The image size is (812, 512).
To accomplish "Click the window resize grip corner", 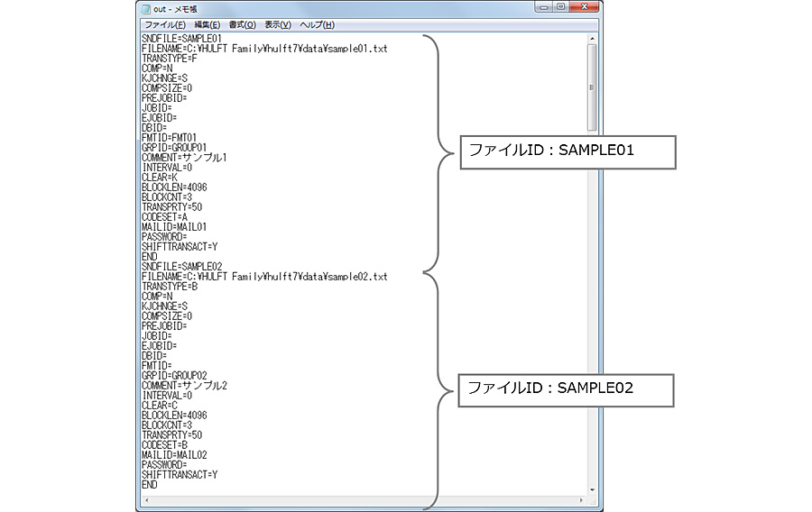I will pyautogui.click(x=592, y=501).
